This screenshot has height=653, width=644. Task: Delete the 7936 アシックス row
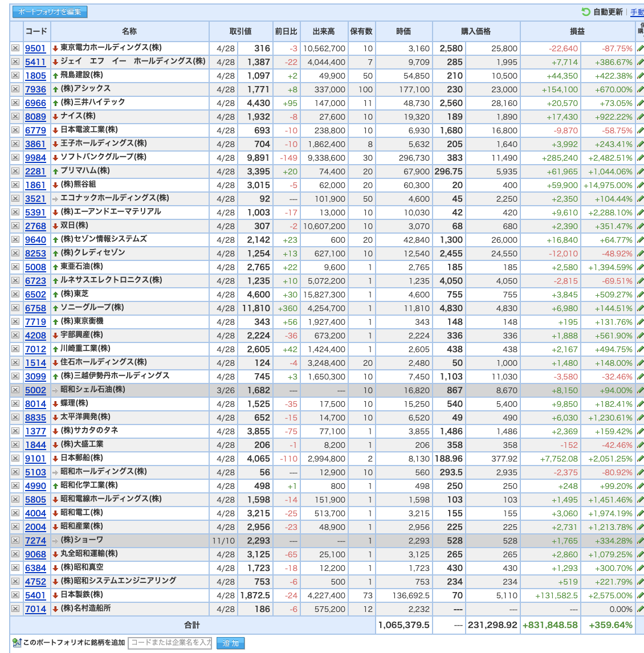pos(15,89)
